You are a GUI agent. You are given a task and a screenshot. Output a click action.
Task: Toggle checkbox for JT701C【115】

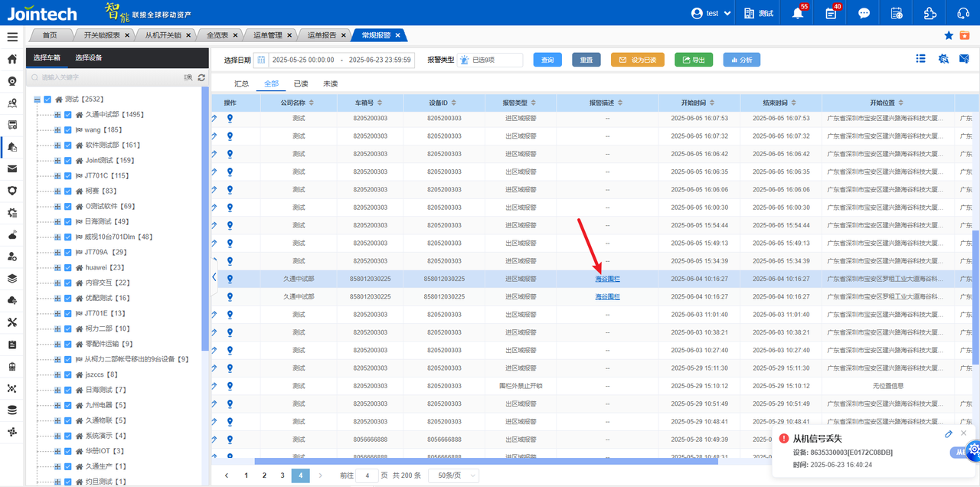[68, 176]
